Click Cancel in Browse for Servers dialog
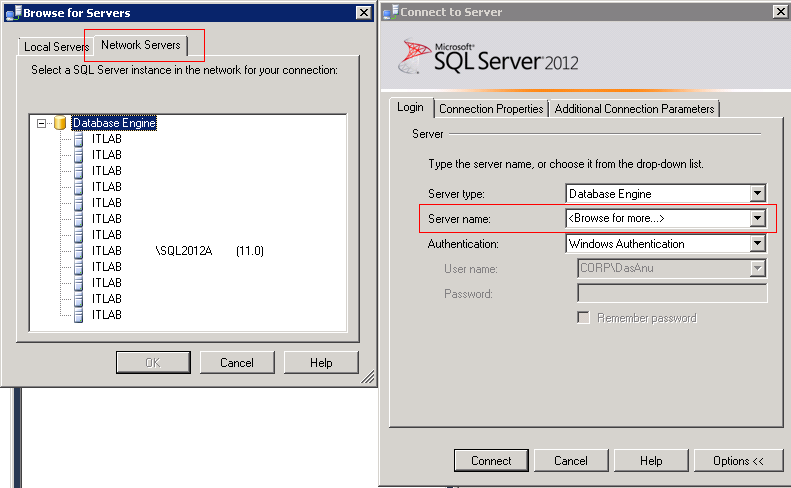 click(237, 363)
